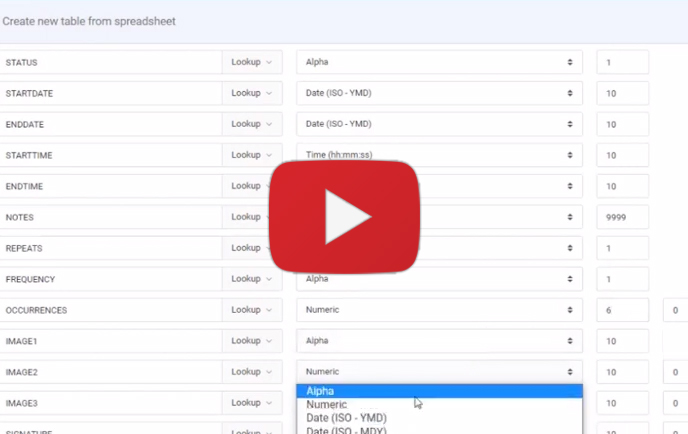This screenshot has width=688, height=434.
Task: Open ENDDATE Lookup dropdown
Action: (x=251, y=124)
